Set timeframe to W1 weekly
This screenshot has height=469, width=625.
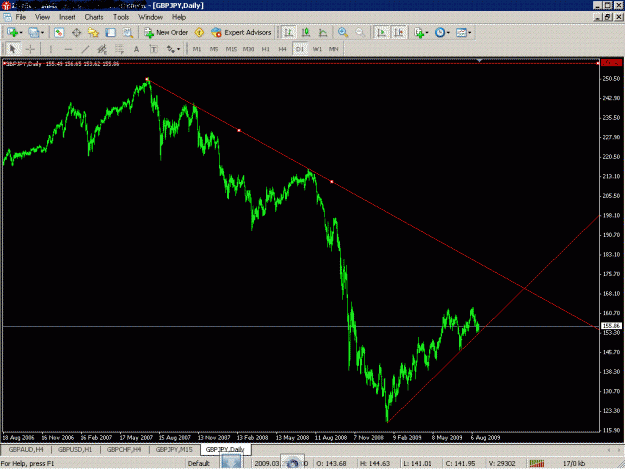317,49
